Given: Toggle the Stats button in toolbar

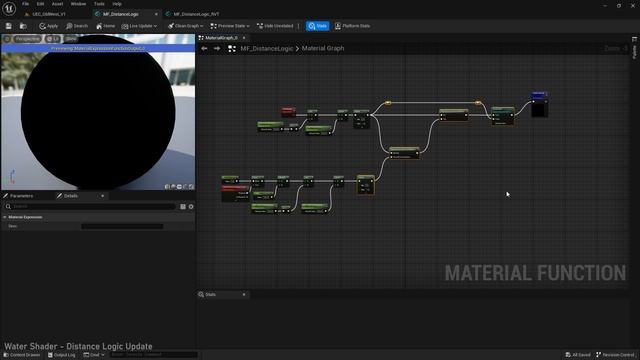Looking at the screenshot, I should tap(318, 26).
